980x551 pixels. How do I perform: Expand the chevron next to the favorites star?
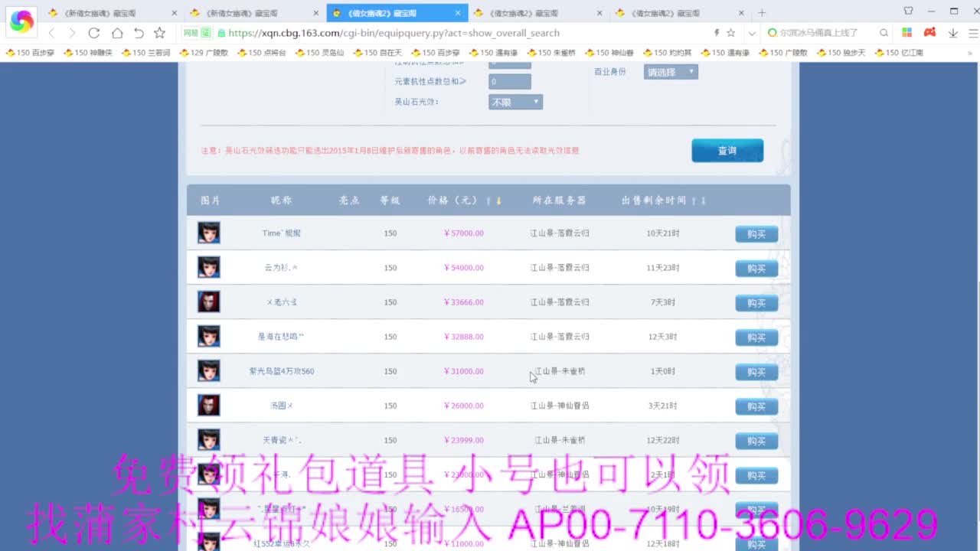tap(751, 33)
